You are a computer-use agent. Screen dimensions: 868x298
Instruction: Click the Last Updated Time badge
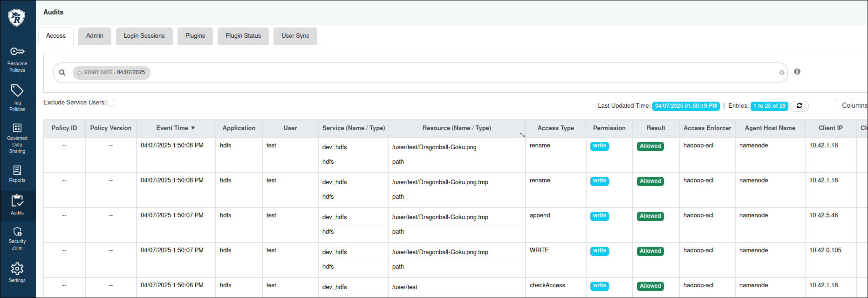[x=686, y=106]
